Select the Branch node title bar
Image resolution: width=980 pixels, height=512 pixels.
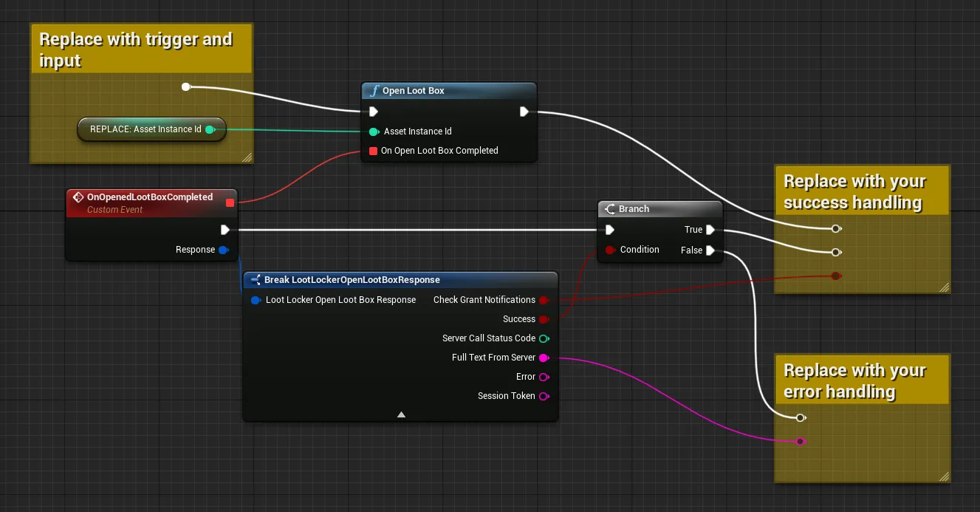pos(660,209)
